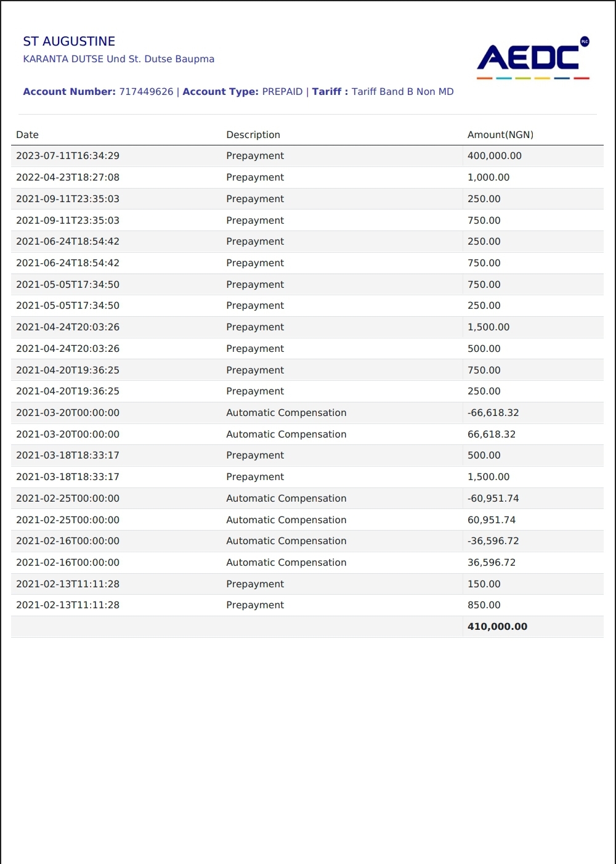Select the 1,000.00 amount cell

point(488,177)
